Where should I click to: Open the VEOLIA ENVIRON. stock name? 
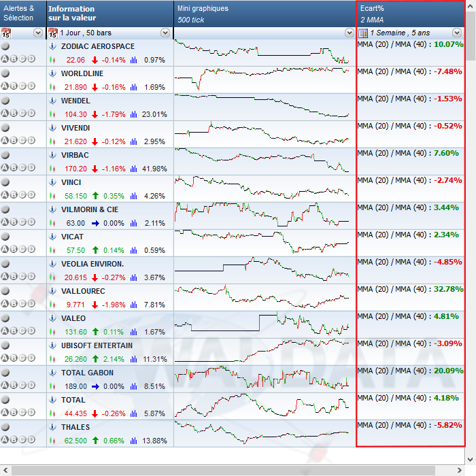[x=92, y=264]
